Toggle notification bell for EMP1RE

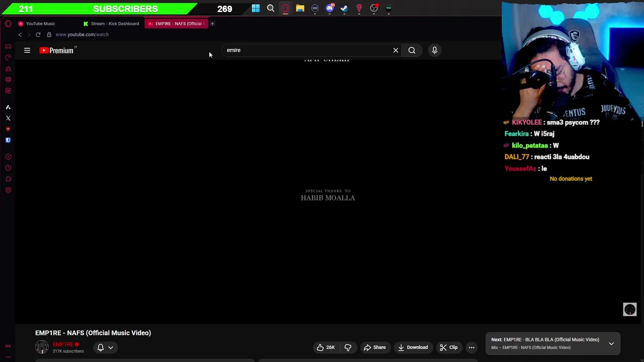pyautogui.click(x=106, y=347)
